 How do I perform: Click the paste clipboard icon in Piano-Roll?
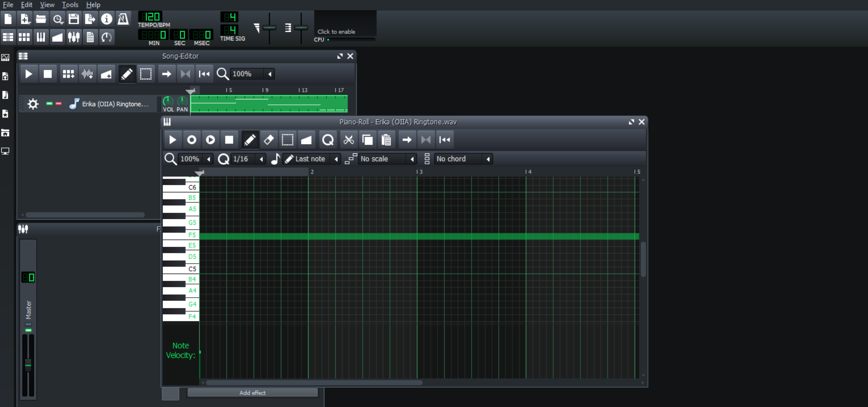click(x=386, y=140)
